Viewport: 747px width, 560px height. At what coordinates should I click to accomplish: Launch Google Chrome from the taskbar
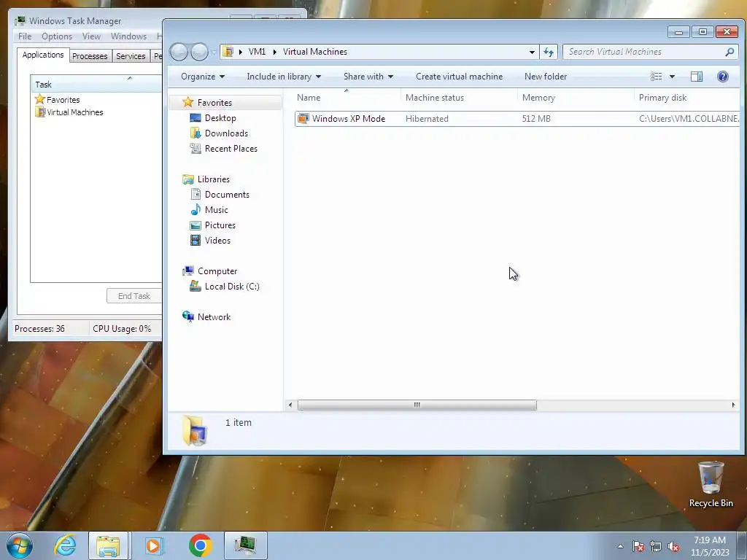[201, 545]
